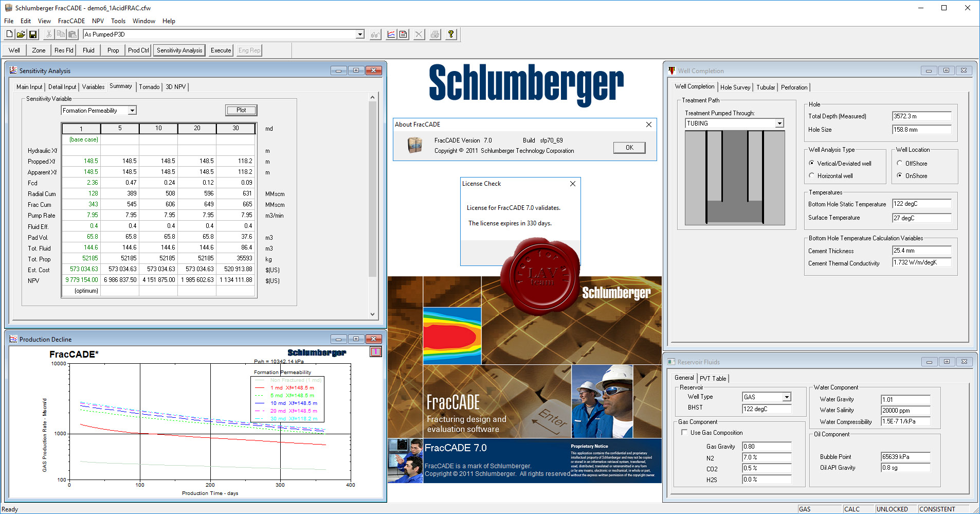Screen dimensions: 980x514
Task: Select OffShore well location
Action: tap(899, 163)
